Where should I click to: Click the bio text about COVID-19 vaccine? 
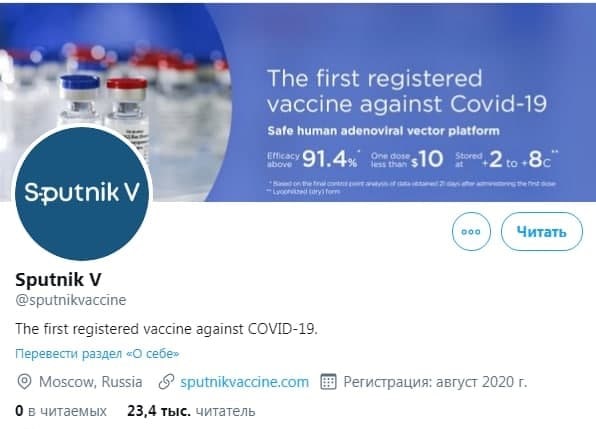[166, 329]
